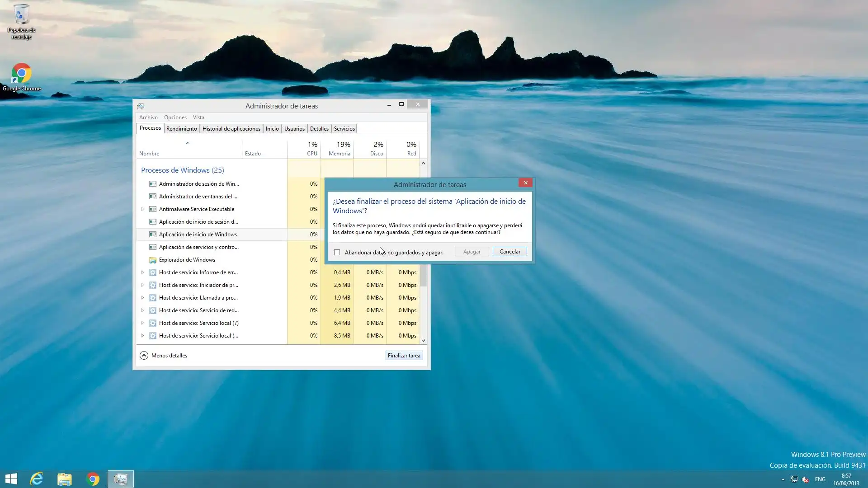Switch to the Rendimiento tab
This screenshot has width=868, height=488.
[181, 129]
